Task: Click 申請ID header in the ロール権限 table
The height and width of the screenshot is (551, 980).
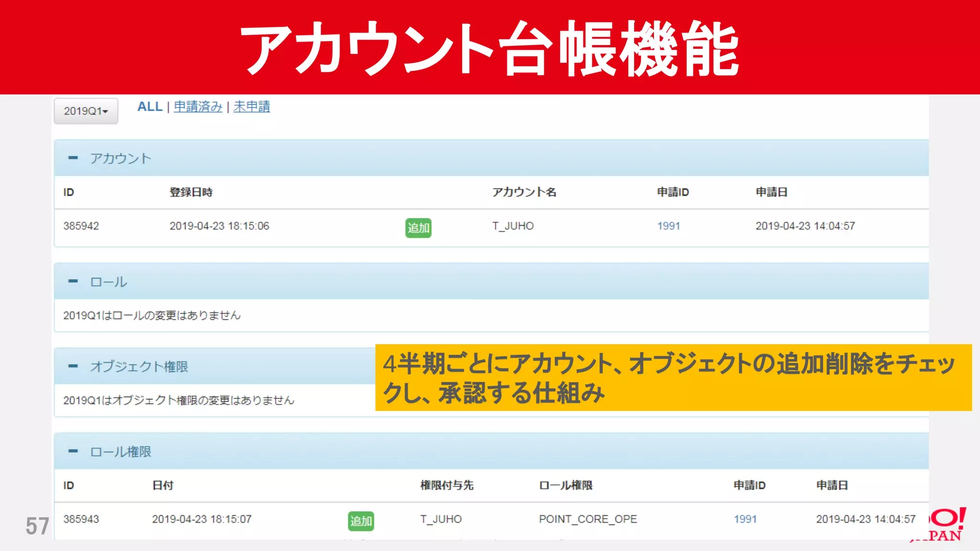Action: click(x=749, y=485)
